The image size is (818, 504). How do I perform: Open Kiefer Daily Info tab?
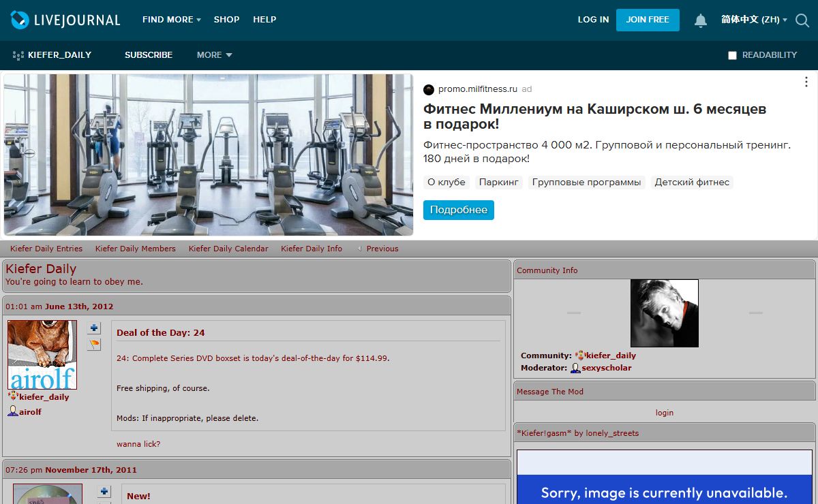tap(312, 249)
